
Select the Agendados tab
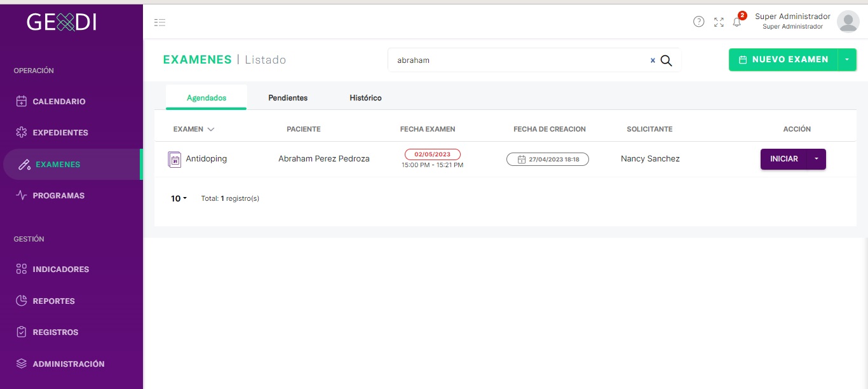207,98
